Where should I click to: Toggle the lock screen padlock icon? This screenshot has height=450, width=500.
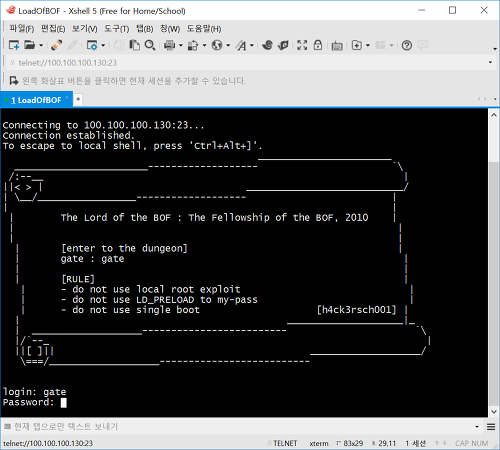(x=318, y=45)
